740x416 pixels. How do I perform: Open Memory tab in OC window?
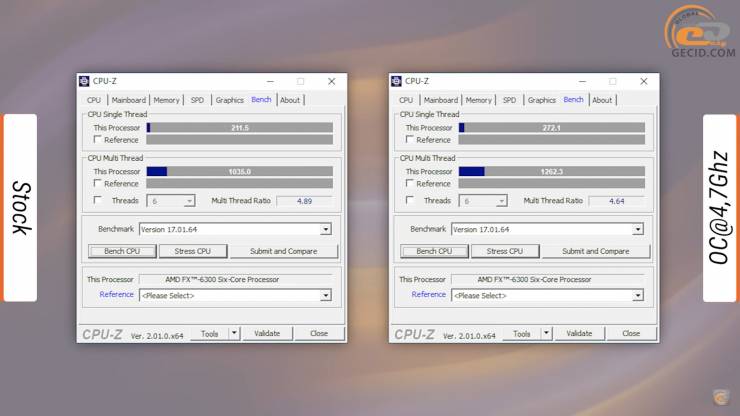click(x=478, y=100)
